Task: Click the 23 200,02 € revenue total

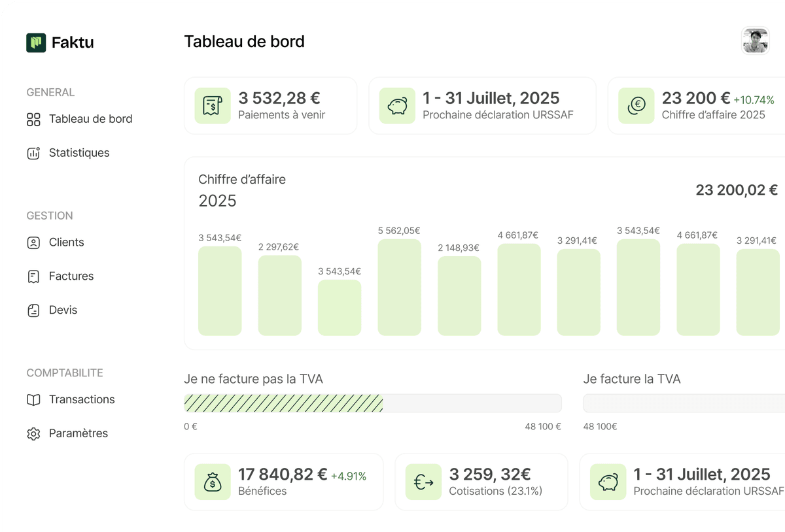Action: (x=736, y=190)
